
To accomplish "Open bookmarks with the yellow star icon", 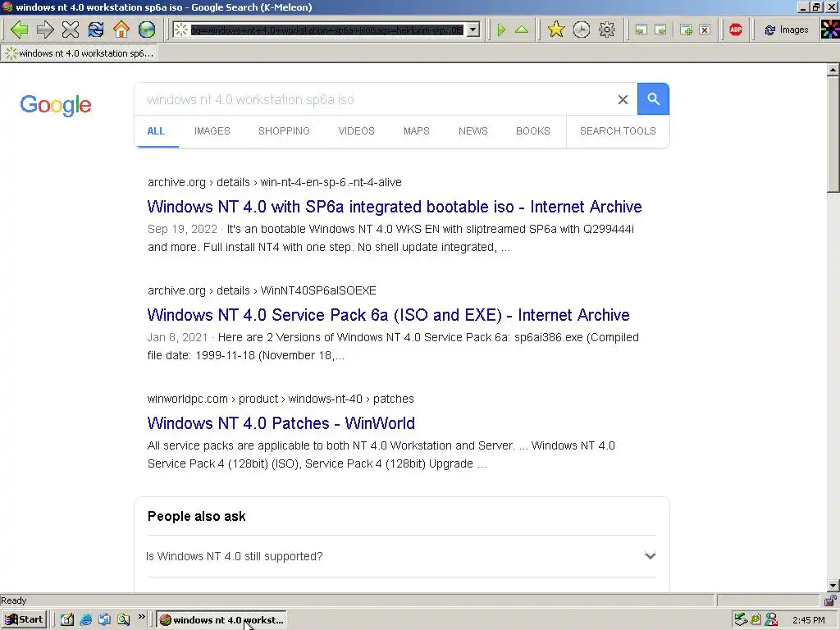I will coord(556,30).
